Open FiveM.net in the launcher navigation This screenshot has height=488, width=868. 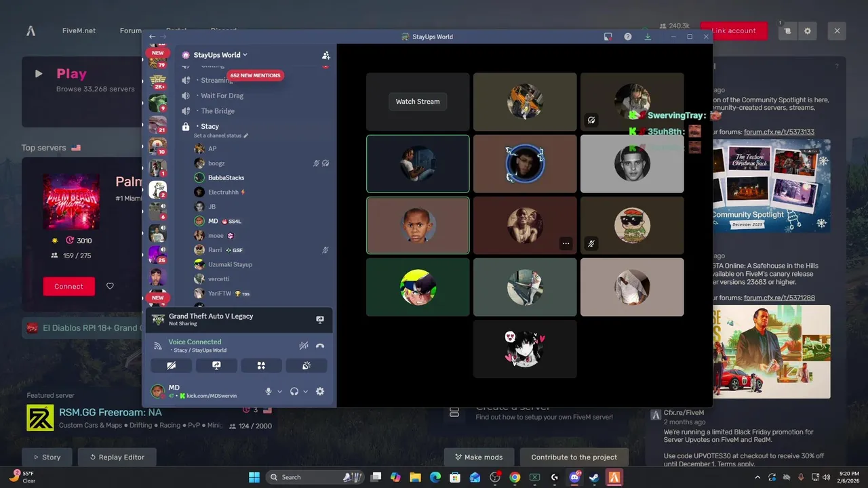pos(79,30)
